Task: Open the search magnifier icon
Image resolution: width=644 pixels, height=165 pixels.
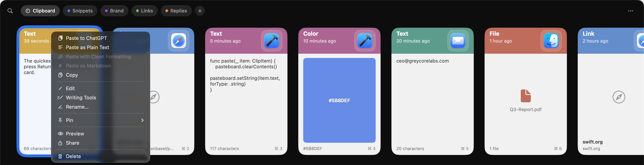Action: [x=10, y=11]
